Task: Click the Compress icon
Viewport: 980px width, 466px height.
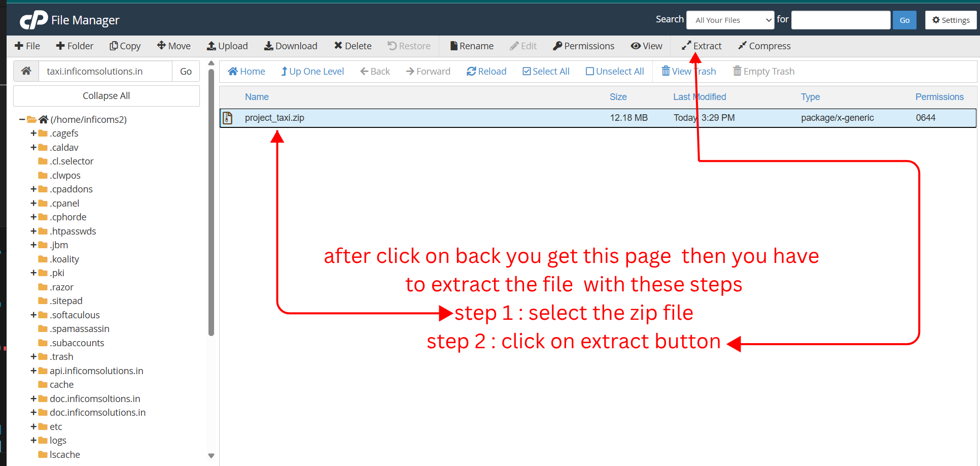Action: pos(764,46)
